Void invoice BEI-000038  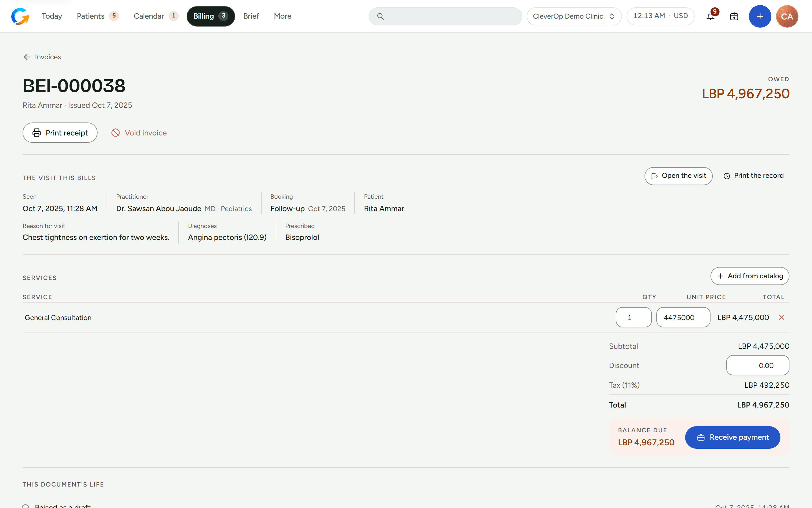[x=139, y=133]
